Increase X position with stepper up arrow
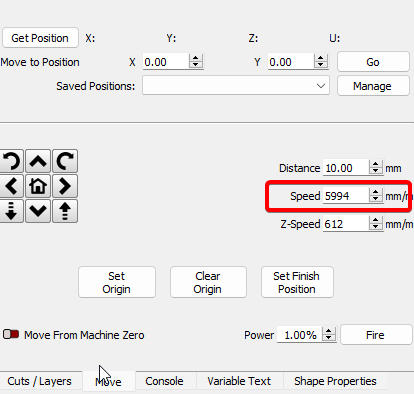Image resolution: width=414 pixels, height=394 pixels. [196, 58]
